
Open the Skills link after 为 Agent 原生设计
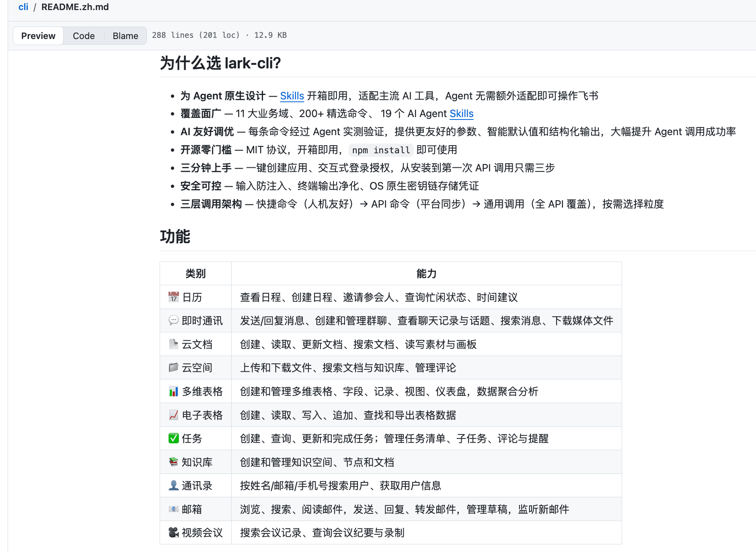(x=292, y=96)
